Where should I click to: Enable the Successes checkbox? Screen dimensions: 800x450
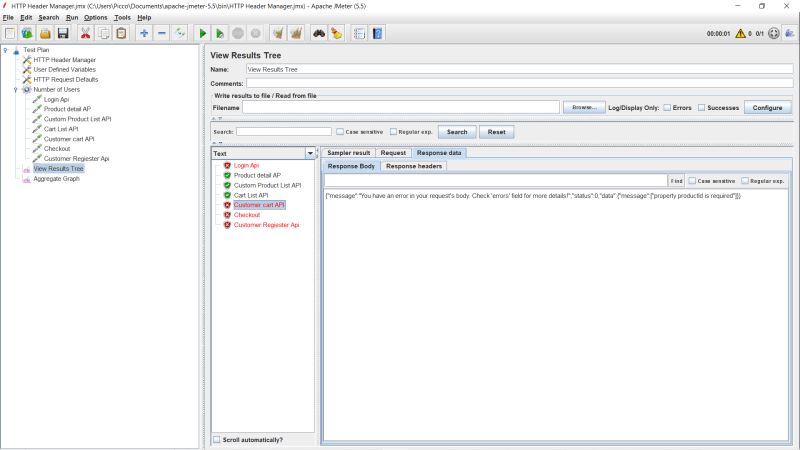tap(702, 108)
